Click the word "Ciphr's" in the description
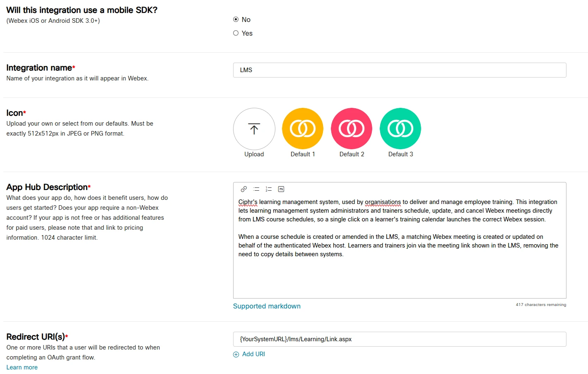Viewport: 588px width, 374px height. (248, 202)
